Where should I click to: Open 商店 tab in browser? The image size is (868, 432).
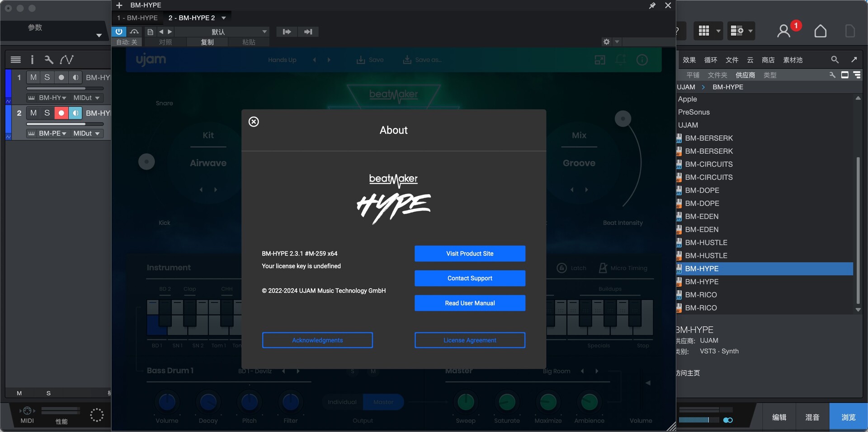[768, 60]
